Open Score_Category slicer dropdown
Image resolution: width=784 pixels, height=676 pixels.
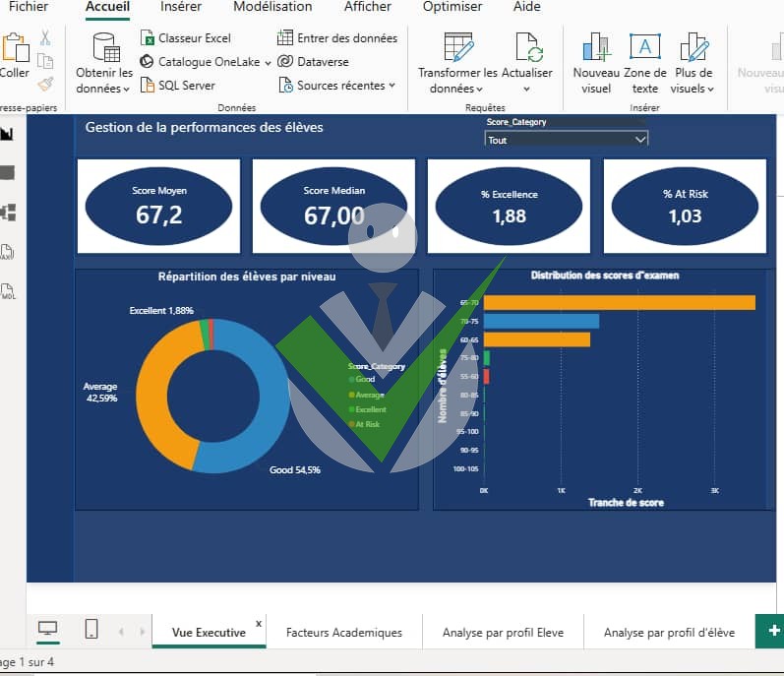coord(566,140)
